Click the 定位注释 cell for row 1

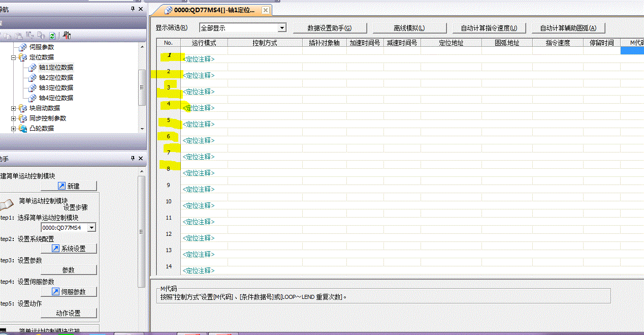[x=199, y=59]
